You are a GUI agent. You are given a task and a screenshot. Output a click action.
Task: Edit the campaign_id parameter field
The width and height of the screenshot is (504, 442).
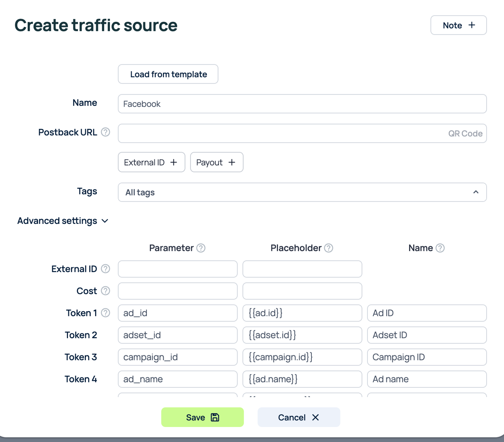pos(178,357)
